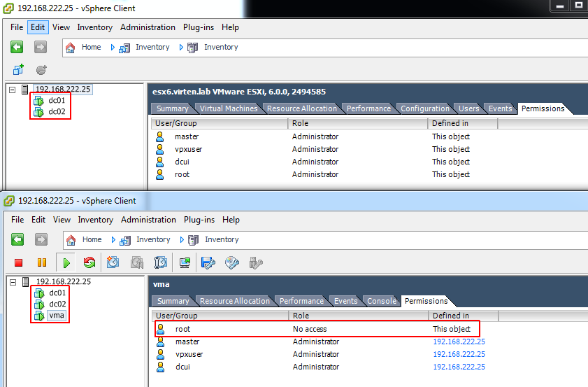Click the 192.168.222.25 link in the master row
The width and height of the screenshot is (588, 387).
pyautogui.click(x=459, y=342)
